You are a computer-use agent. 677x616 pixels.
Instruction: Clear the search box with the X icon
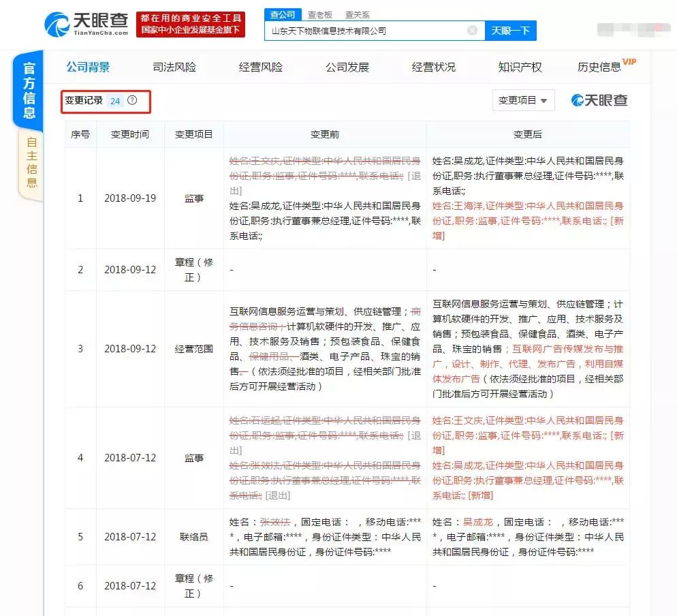472,31
